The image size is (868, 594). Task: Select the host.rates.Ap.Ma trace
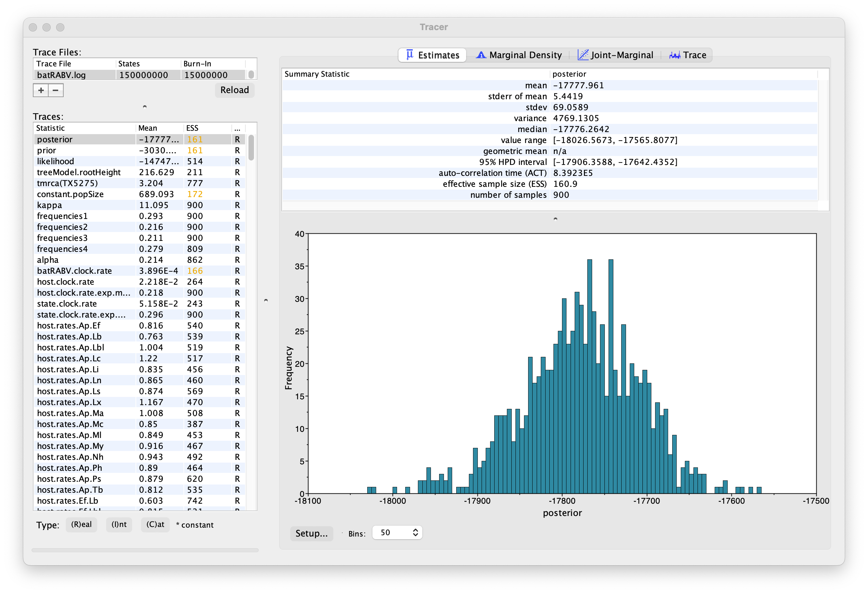pyautogui.click(x=140, y=413)
